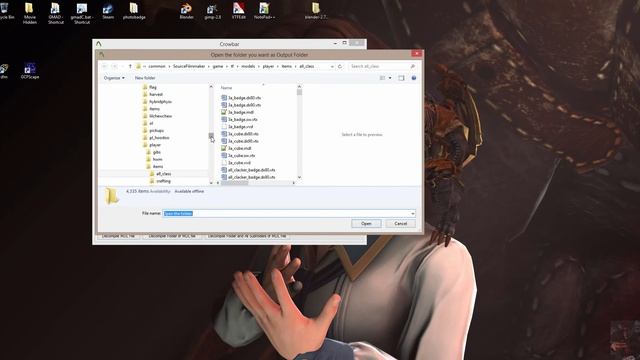
Task: Click models in the address breadcrumb
Action: pos(248,66)
